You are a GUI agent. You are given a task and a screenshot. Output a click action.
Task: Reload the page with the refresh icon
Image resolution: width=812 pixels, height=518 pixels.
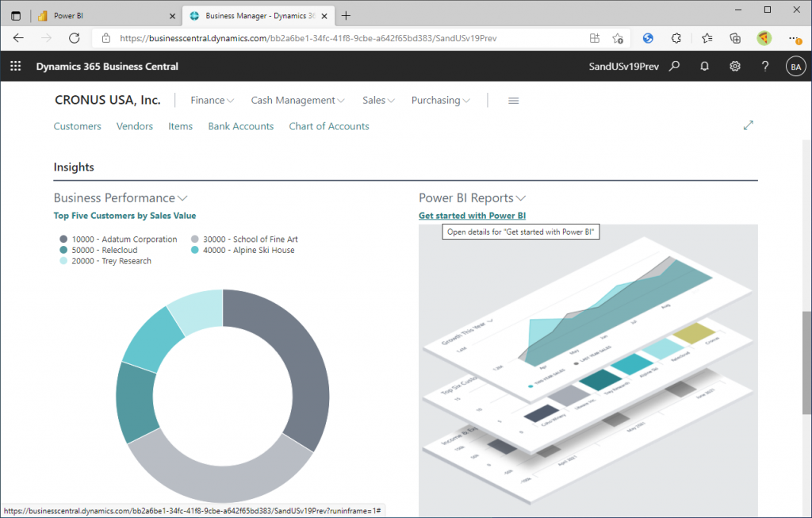coord(75,38)
